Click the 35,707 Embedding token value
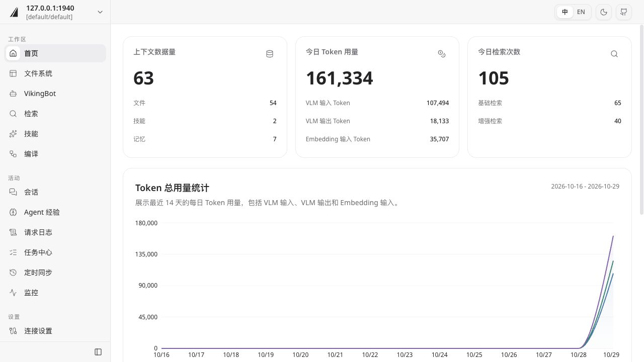Viewport: 644px width, 362px height. pos(439,139)
